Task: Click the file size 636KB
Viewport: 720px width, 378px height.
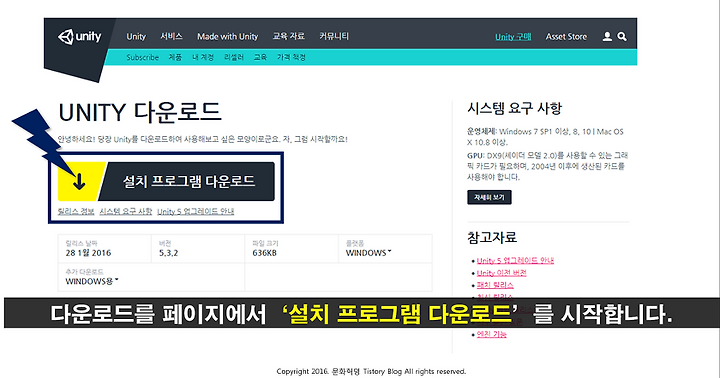Action: [x=264, y=253]
